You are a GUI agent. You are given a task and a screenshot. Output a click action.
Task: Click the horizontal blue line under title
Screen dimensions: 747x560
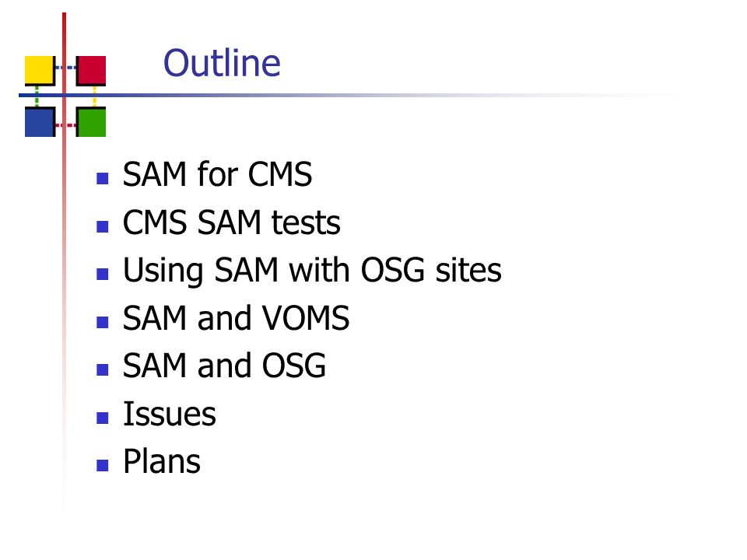coord(334,96)
